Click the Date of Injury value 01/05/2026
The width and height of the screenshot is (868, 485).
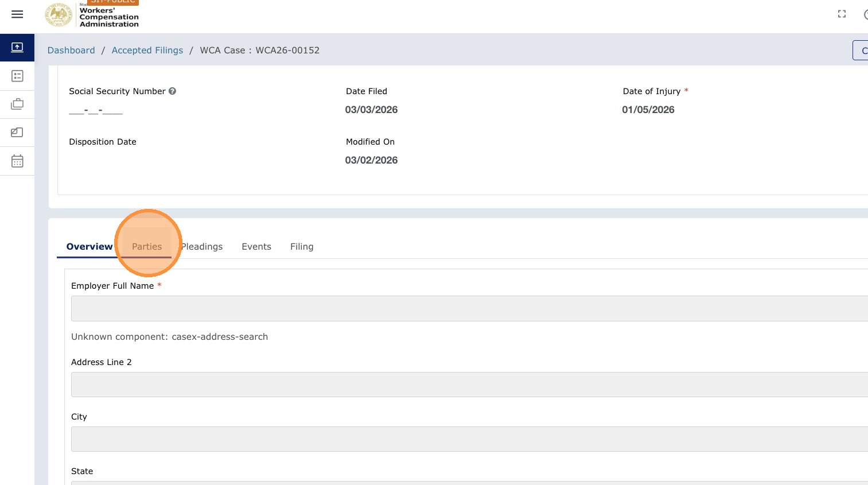pyautogui.click(x=648, y=110)
